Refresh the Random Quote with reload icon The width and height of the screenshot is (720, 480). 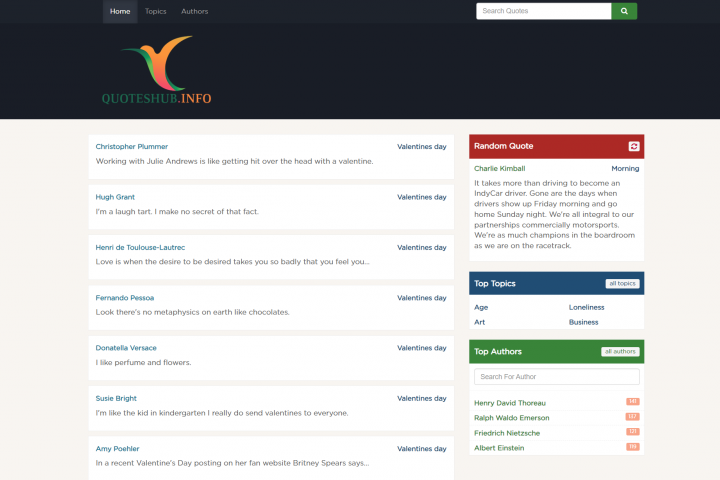634,146
